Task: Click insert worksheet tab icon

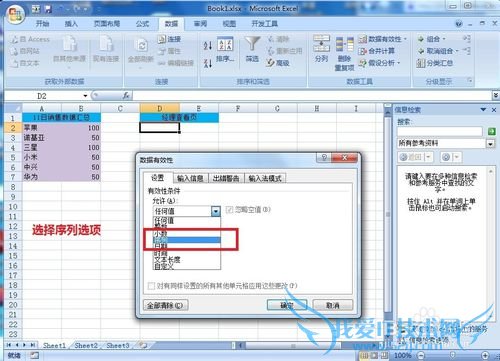Action: click(143, 345)
